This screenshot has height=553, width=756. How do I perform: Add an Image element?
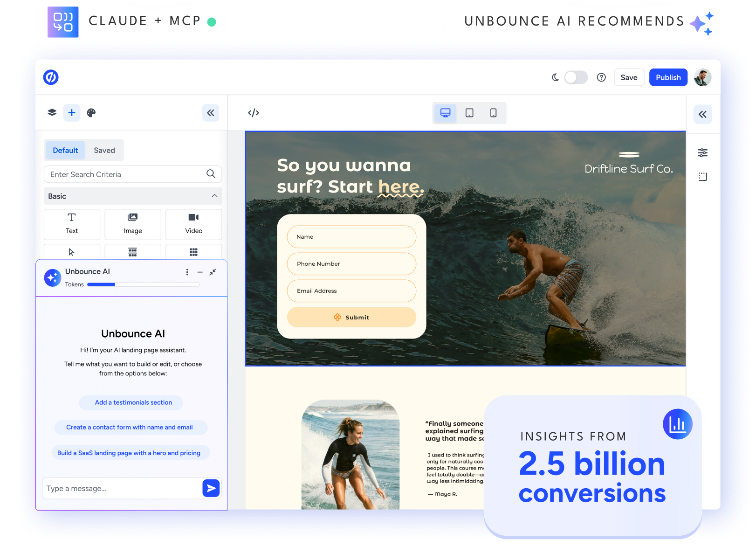click(133, 224)
